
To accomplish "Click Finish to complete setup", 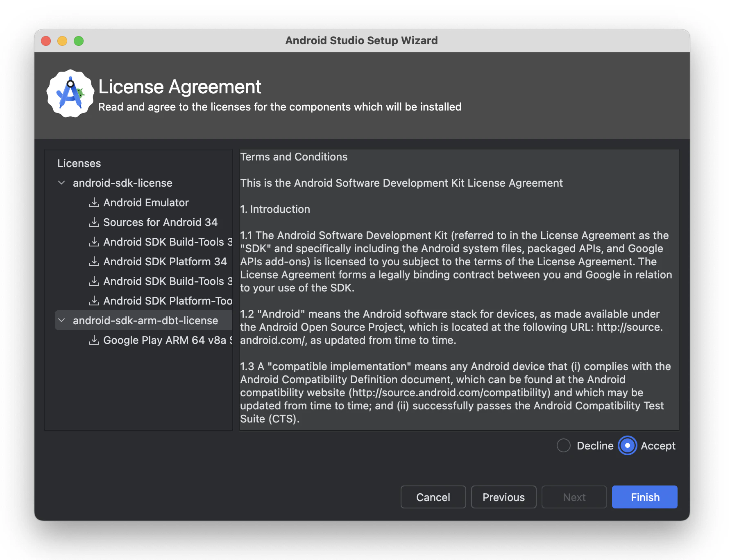I will (x=645, y=497).
